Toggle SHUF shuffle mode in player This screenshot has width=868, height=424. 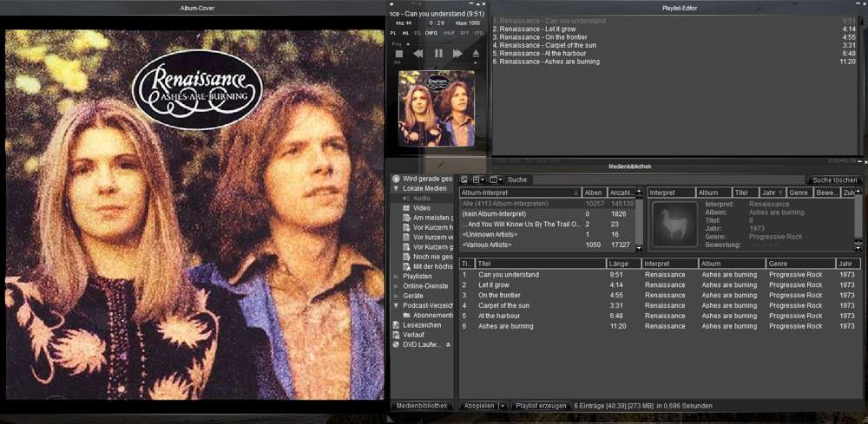tap(449, 32)
